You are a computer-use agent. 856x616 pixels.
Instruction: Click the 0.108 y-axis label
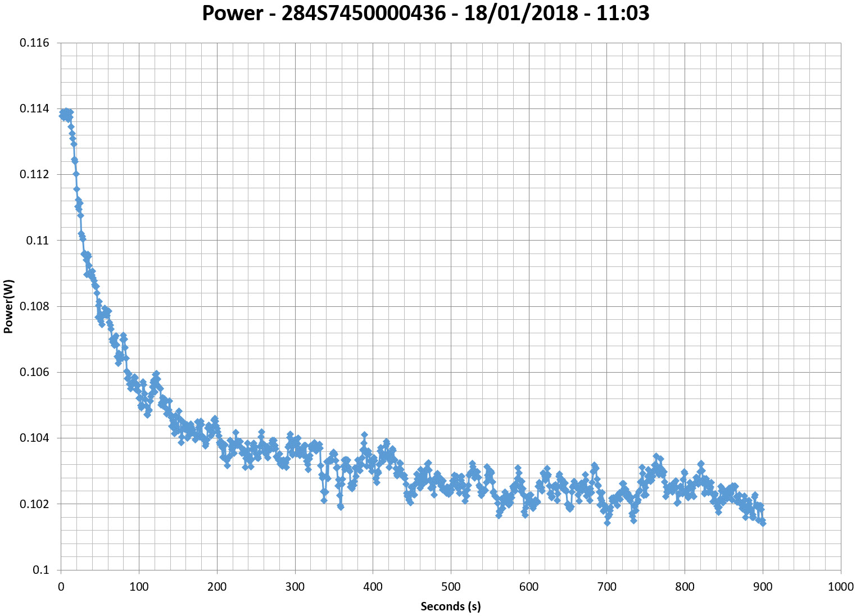click(34, 306)
